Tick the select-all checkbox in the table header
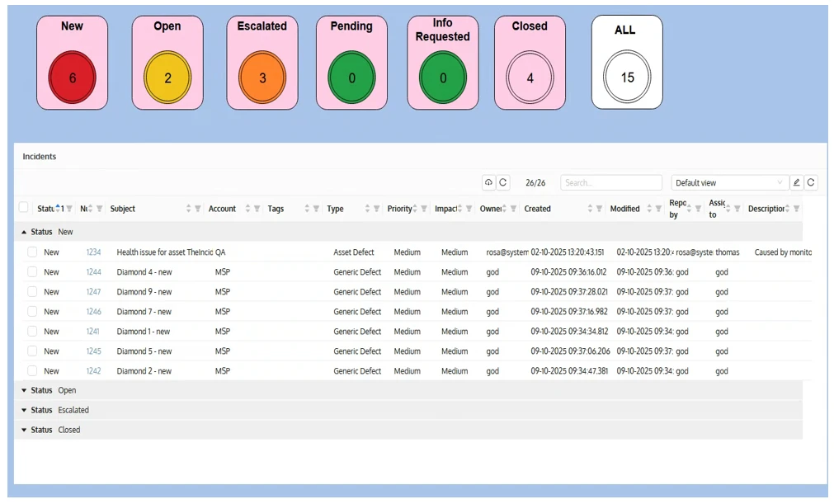The width and height of the screenshot is (834, 504). tap(23, 208)
